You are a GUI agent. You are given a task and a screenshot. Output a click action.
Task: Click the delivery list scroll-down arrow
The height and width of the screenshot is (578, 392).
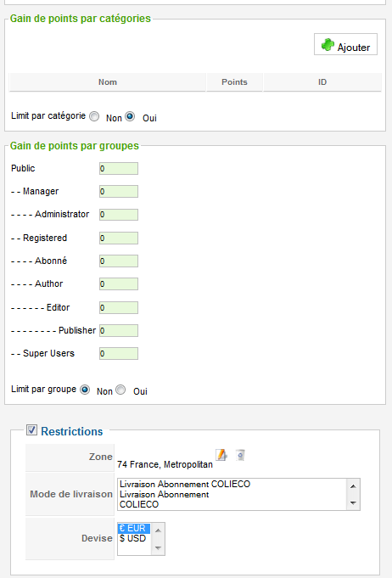[353, 503]
